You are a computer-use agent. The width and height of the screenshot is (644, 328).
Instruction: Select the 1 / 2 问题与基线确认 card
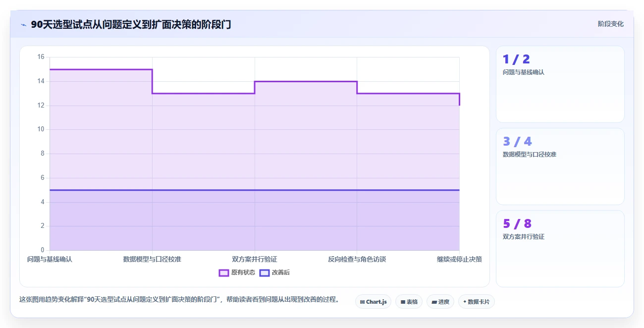click(560, 84)
